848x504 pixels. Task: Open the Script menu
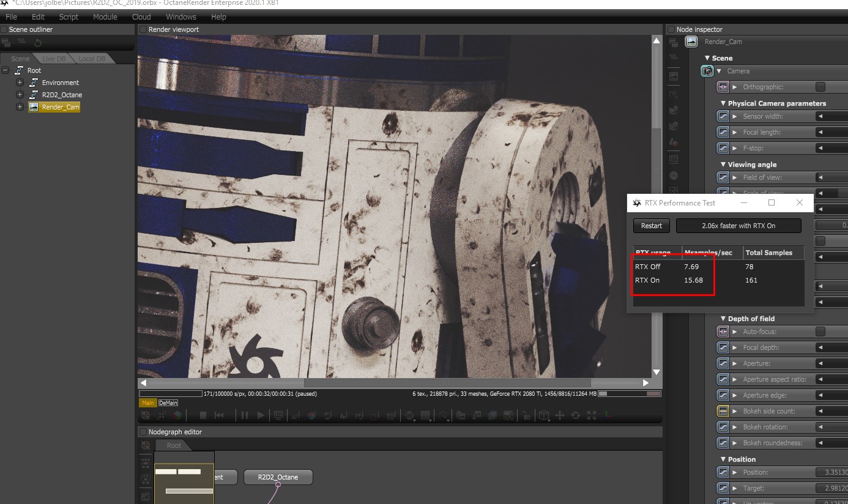(69, 17)
